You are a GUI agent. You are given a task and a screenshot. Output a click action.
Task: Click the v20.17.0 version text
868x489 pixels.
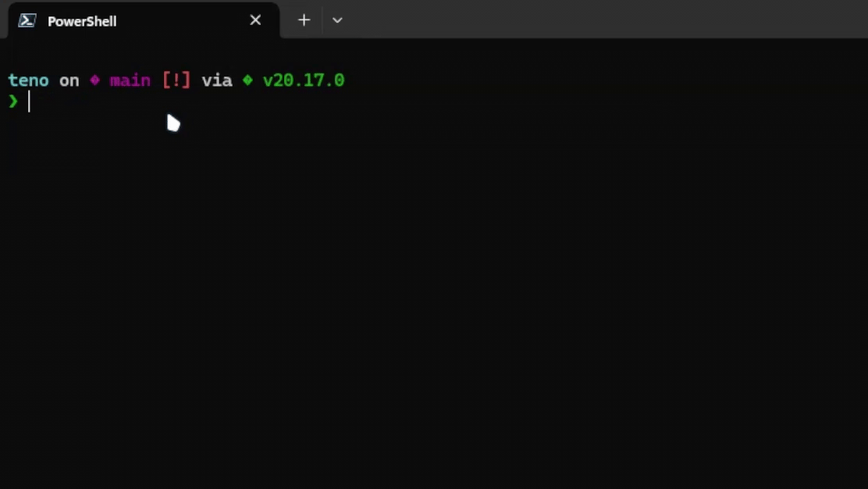[x=304, y=81]
